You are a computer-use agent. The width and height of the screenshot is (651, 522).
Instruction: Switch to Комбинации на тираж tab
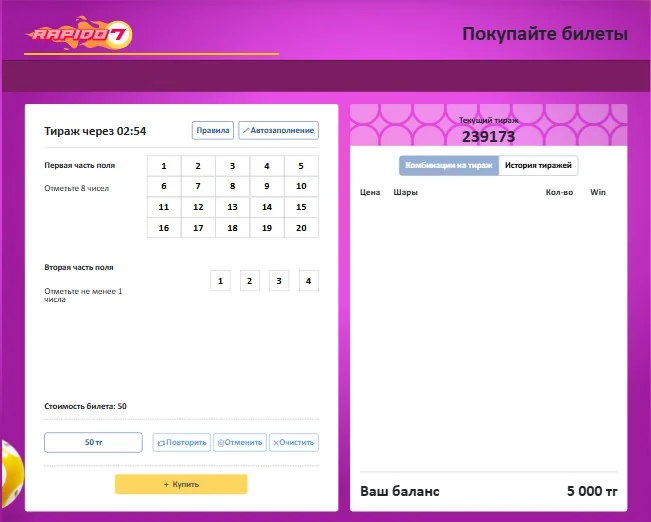pyautogui.click(x=449, y=165)
